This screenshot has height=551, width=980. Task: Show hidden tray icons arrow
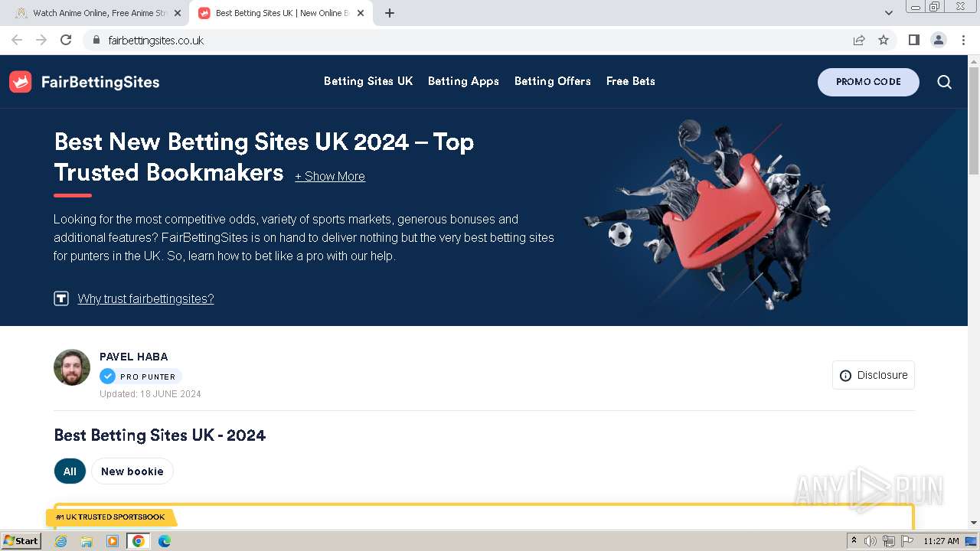[854, 541]
